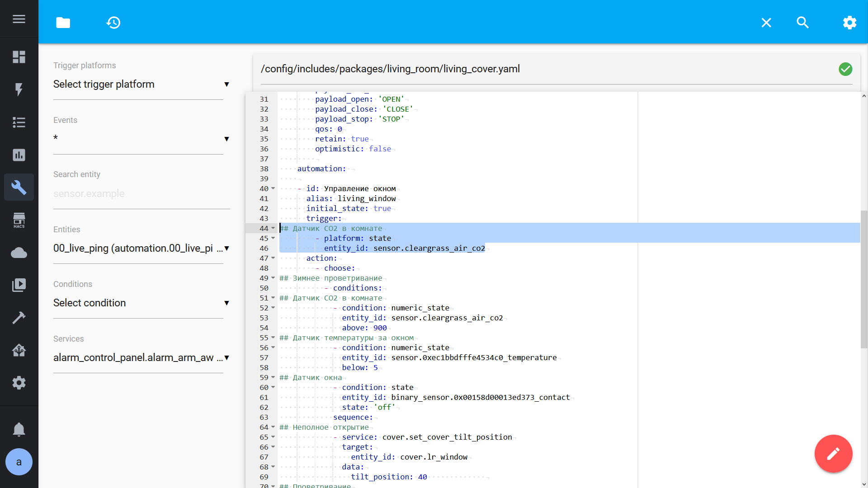Image resolution: width=868 pixels, height=488 pixels.
Task: Collapse code fold at line 40
Action: [x=273, y=188]
